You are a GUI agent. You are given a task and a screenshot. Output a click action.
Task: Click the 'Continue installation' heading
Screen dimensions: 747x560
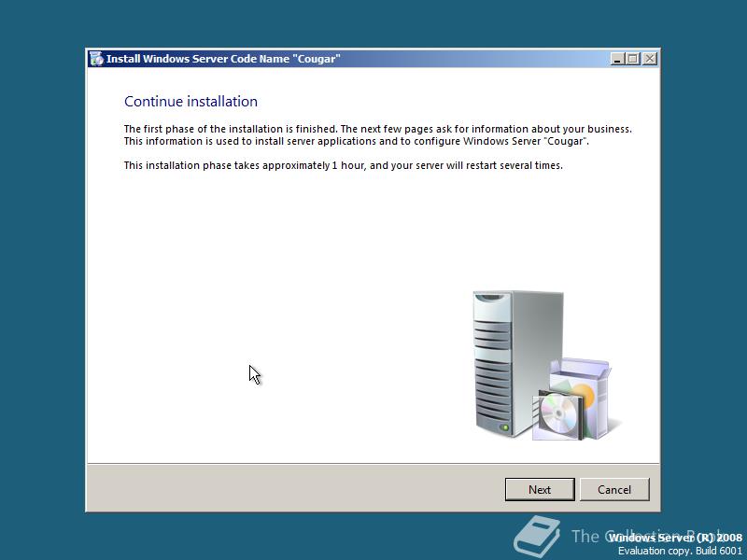coord(190,102)
